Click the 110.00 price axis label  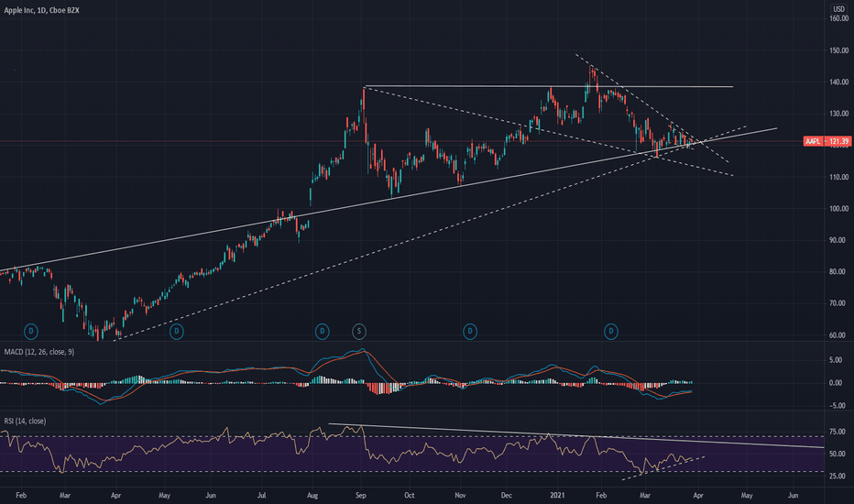click(x=838, y=177)
